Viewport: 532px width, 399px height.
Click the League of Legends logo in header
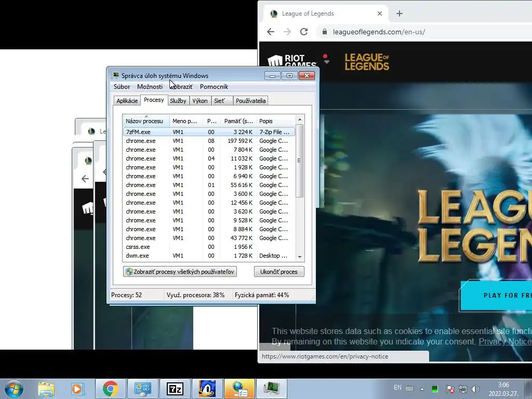click(367, 62)
